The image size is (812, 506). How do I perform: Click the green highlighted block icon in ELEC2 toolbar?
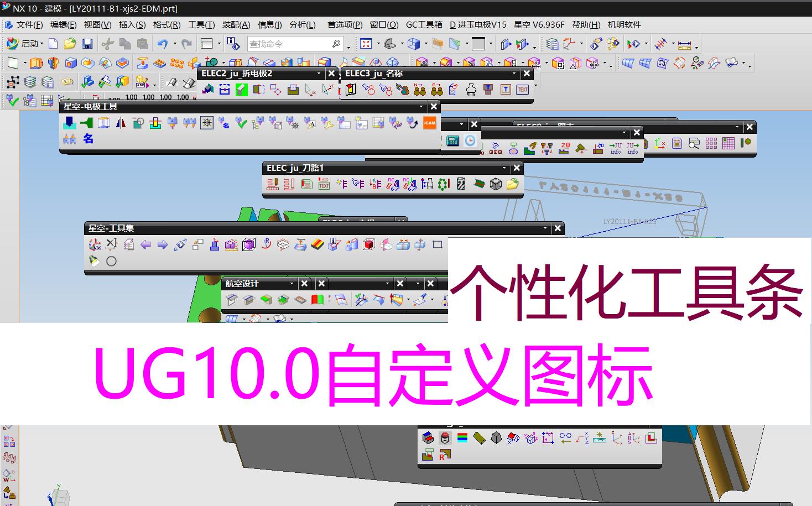(x=242, y=89)
